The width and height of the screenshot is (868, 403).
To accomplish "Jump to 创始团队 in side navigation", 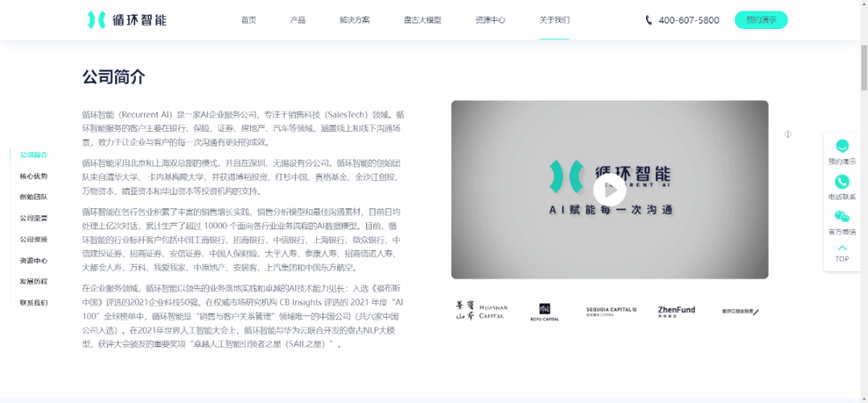I will pos(34,197).
